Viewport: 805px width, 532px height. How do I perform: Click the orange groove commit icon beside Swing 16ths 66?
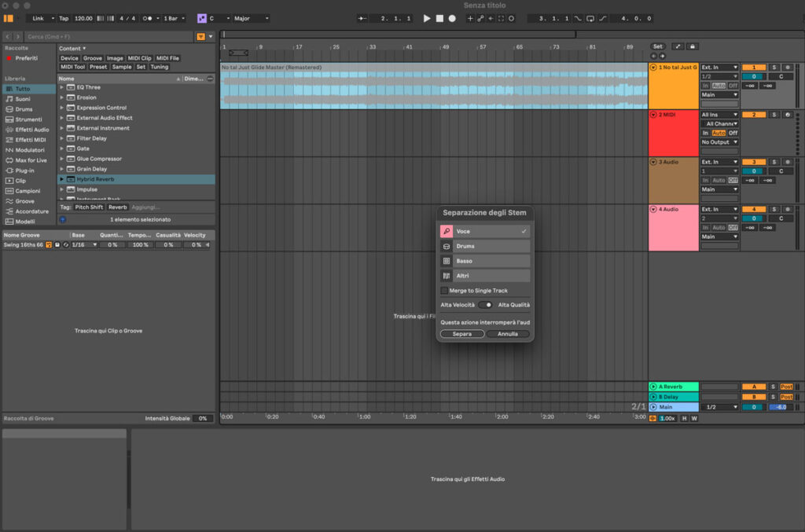[49, 245]
